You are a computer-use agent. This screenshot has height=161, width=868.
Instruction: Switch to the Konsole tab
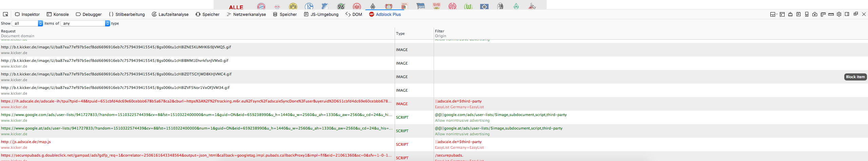58,14
